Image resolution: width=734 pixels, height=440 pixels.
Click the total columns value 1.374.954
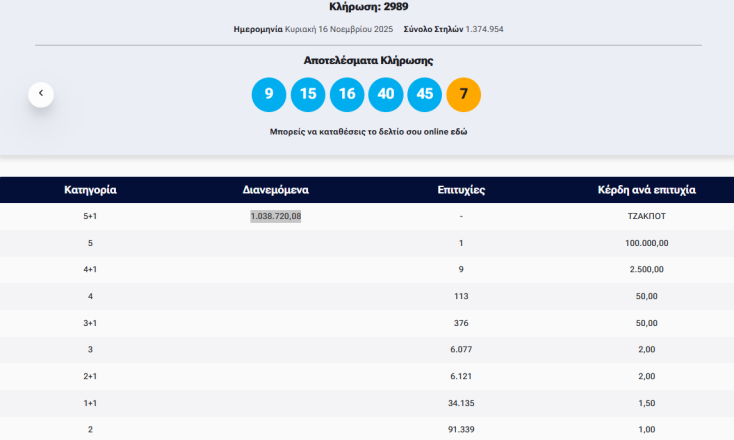pos(484,29)
